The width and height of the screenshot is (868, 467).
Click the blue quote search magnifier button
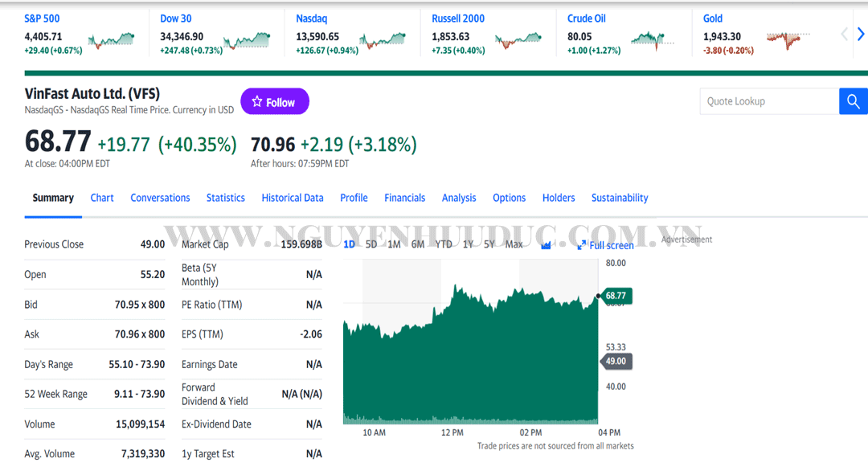point(853,102)
